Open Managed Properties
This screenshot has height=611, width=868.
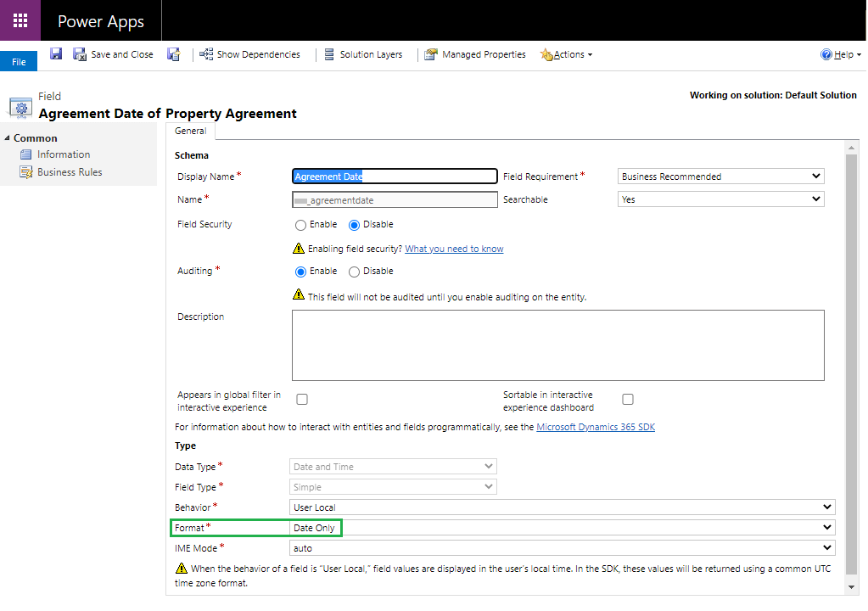tap(475, 54)
